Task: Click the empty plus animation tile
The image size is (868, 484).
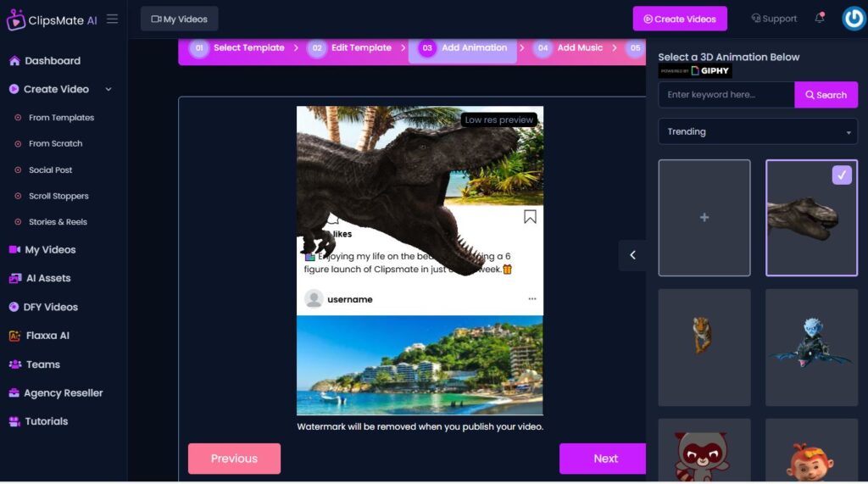Action: [x=704, y=218]
